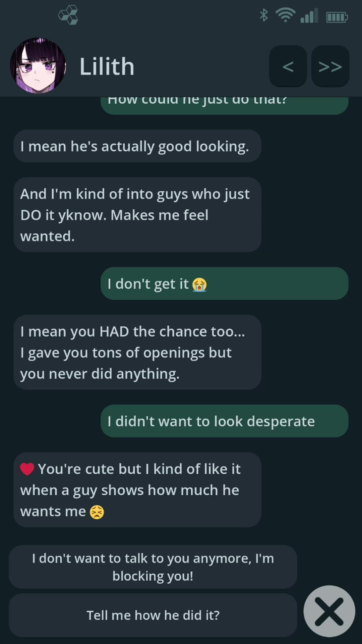Click the double fast-forward arrow button
This screenshot has height=644, width=362.
[x=330, y=66]
